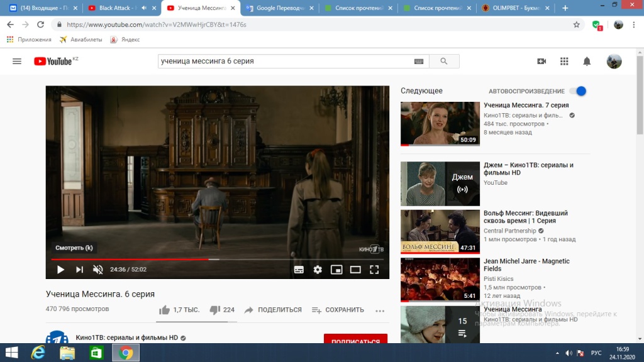Open more actions three-dot menu under video
Image resolution: width=644 pixels, height=362 pixels.
380,310
